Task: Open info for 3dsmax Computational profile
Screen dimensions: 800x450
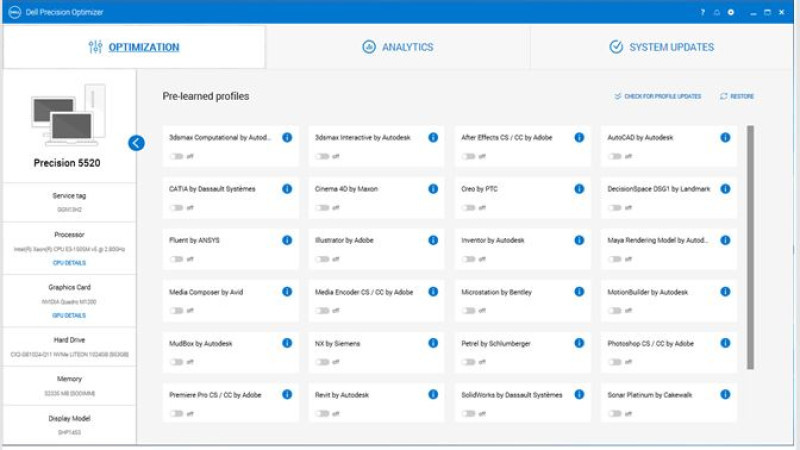Action: (287, 137)
